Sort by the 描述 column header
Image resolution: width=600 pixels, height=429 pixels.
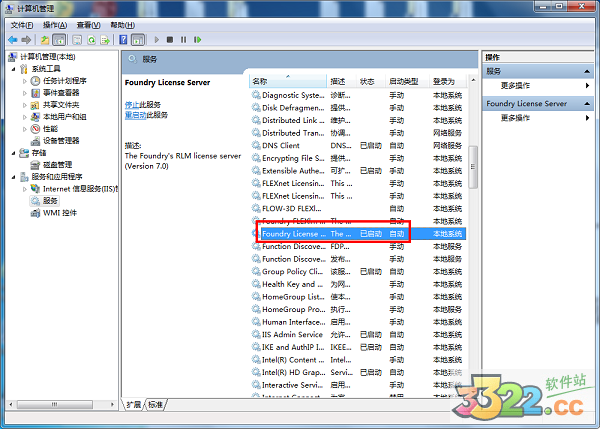[x=342, y=82]
